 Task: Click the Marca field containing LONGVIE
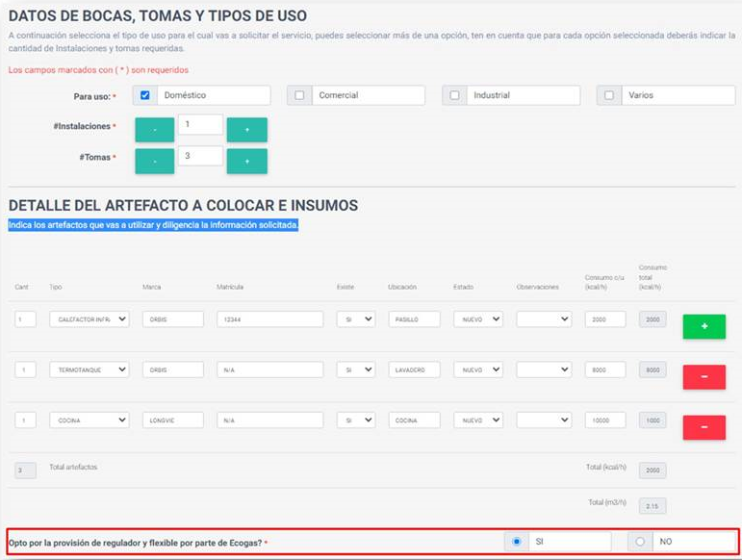(x=172, y=420)
